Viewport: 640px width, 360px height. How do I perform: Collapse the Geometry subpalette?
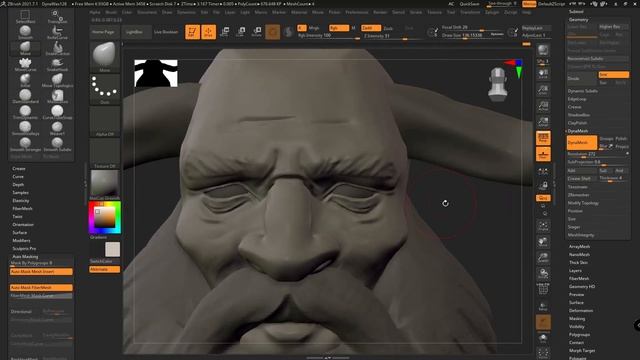[579, 20]
